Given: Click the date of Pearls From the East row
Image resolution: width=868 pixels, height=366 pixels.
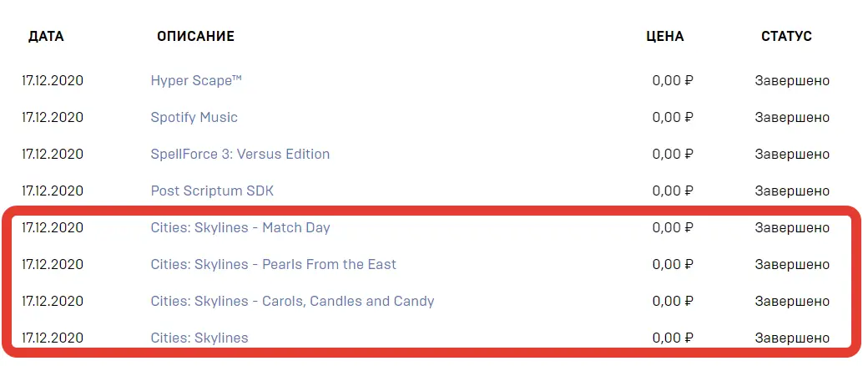Looking at the screenshot, I should [x=53, y=264].
